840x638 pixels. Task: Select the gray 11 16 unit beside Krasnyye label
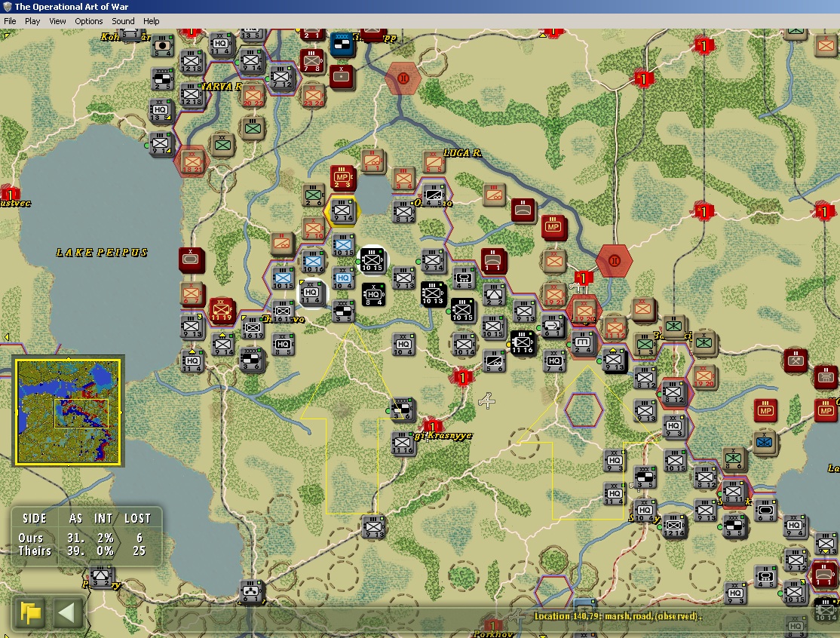tap(402, 443)
